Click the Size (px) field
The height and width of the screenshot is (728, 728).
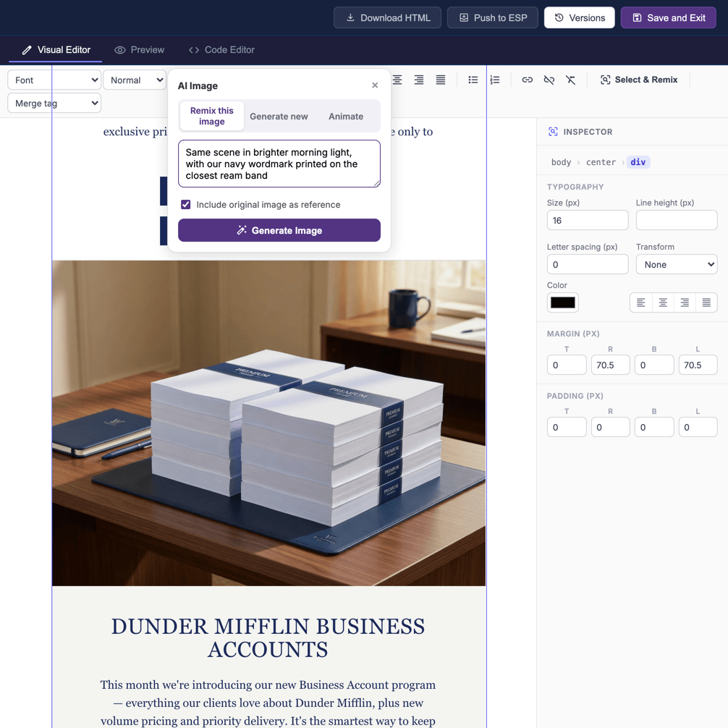[588, 220]
